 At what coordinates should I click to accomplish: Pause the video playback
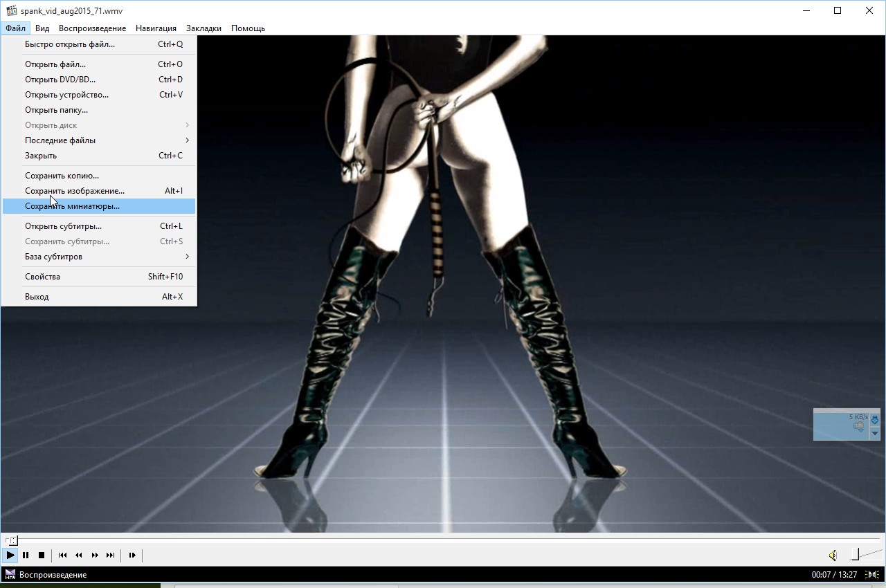point(26,555)
